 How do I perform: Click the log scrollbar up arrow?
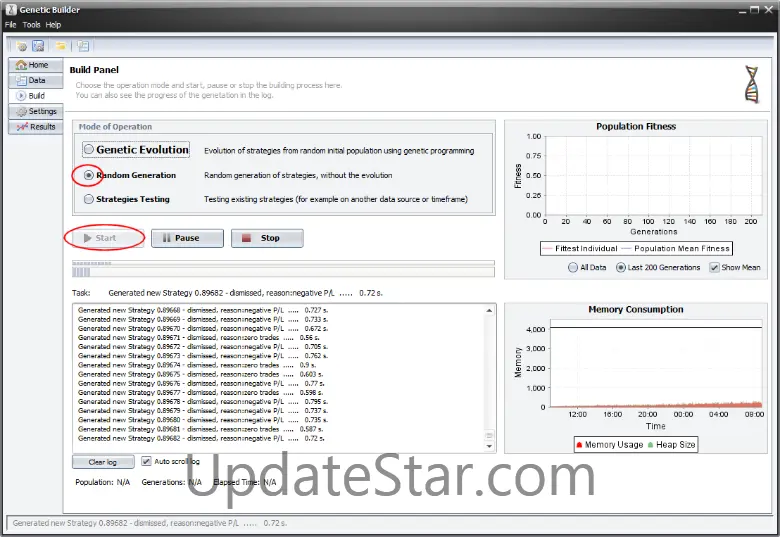pos(489,310)
